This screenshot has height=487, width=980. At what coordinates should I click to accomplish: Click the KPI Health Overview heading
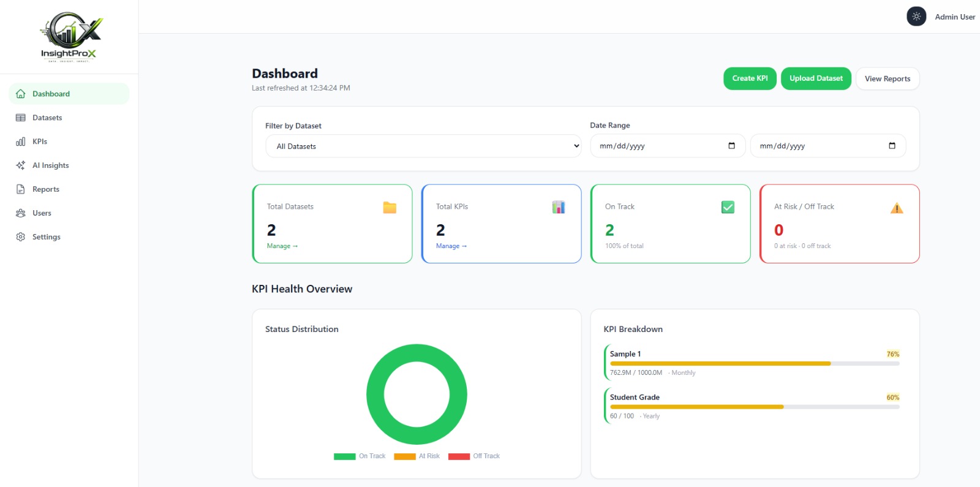coord(302,289)
